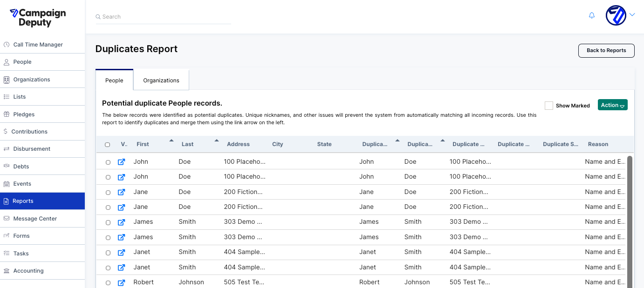Click the Reason column header
This screenshot has height=288, width=644.
pos(598,144)
